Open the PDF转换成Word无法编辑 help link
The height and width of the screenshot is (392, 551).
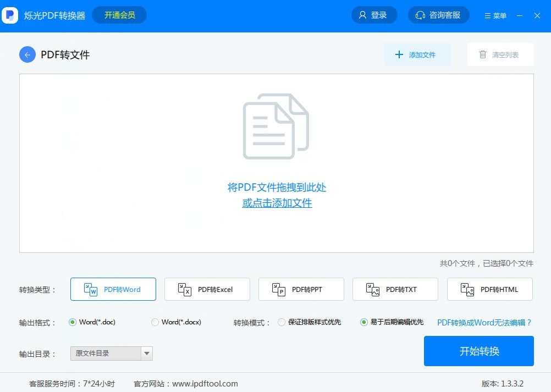pyautogui.click(x=483, y=323)
